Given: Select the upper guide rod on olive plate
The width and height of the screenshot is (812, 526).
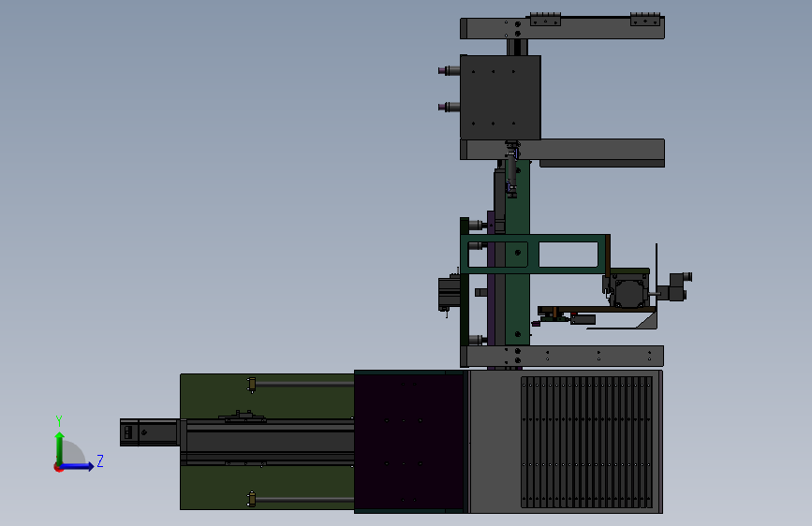Looking at the screenshot, I should click(x=304, y=384).
